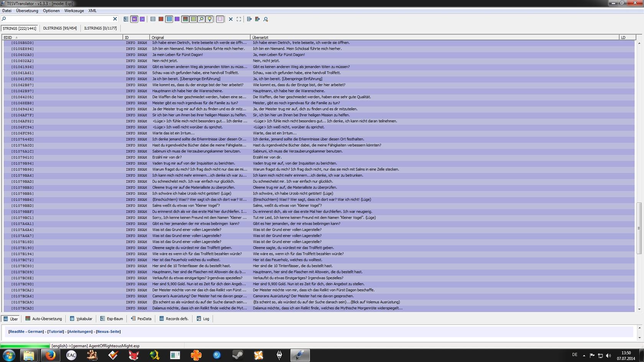Click the blue X icon in toolbar
Screen dimensions: 644x362
coord(231,19)
